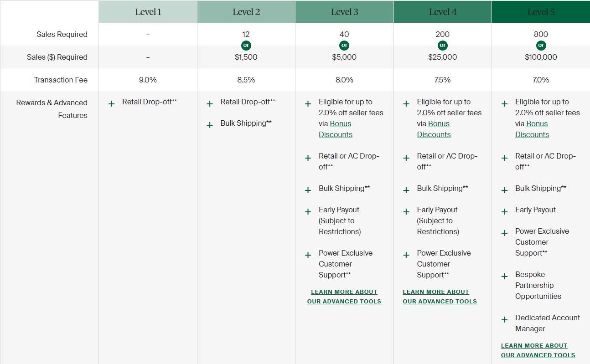Click plus icon beside Level 4 Bulk Shipping
The image size is (590, 364).
[406, 190]
